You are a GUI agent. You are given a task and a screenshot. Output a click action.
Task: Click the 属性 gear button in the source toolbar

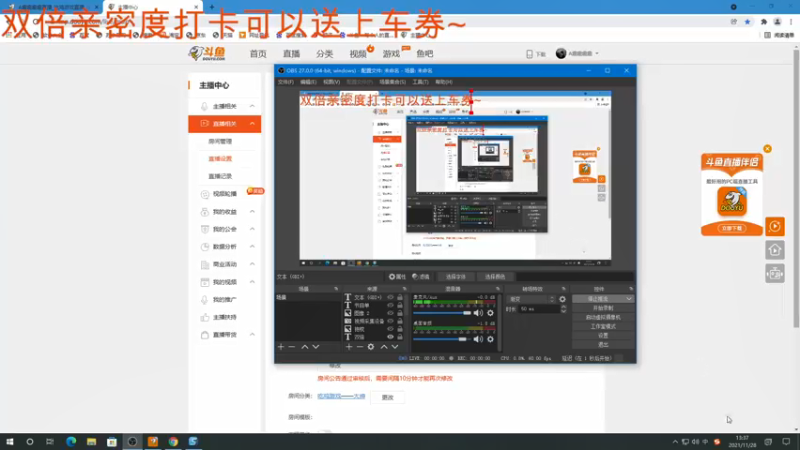[397, 277]
